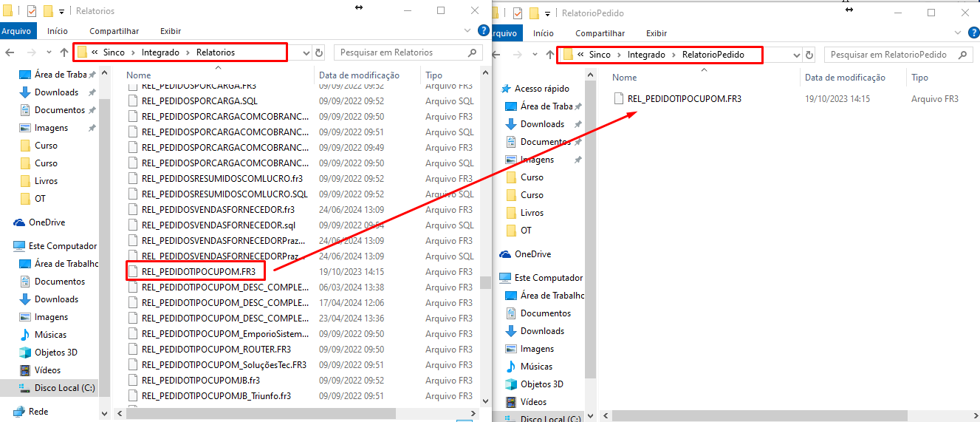
Task: Click 'Integrado' breadcrumb in RelatorioPedido address bar
Action: (648, 55)
